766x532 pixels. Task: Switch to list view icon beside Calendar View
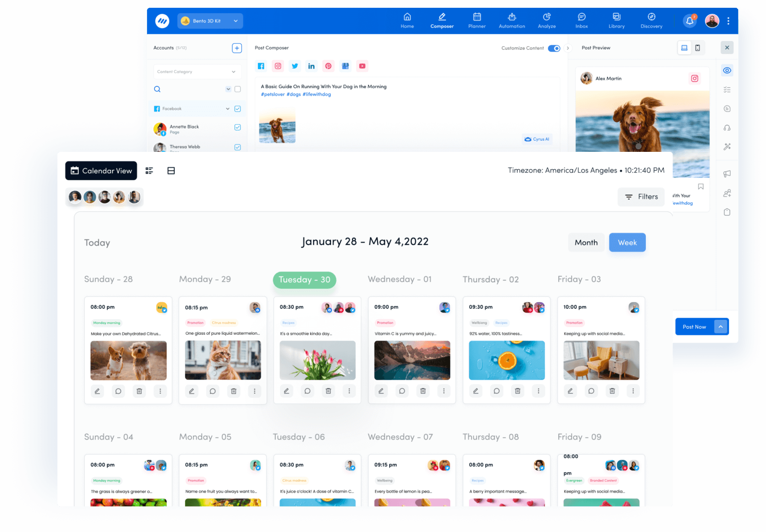pyautogui.click(x=149, y=171)
